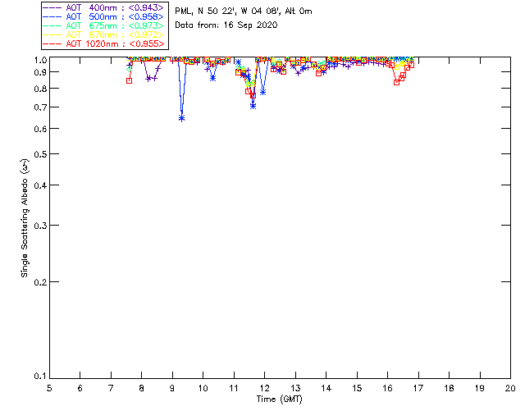Click the y-axis tick label 0.2

[x=40, y=282]
